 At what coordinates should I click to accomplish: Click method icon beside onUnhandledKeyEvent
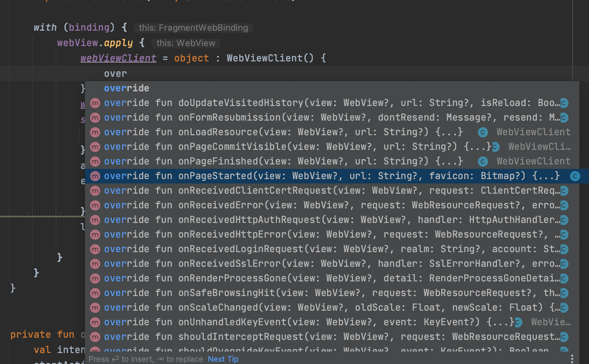coord(95,322)
